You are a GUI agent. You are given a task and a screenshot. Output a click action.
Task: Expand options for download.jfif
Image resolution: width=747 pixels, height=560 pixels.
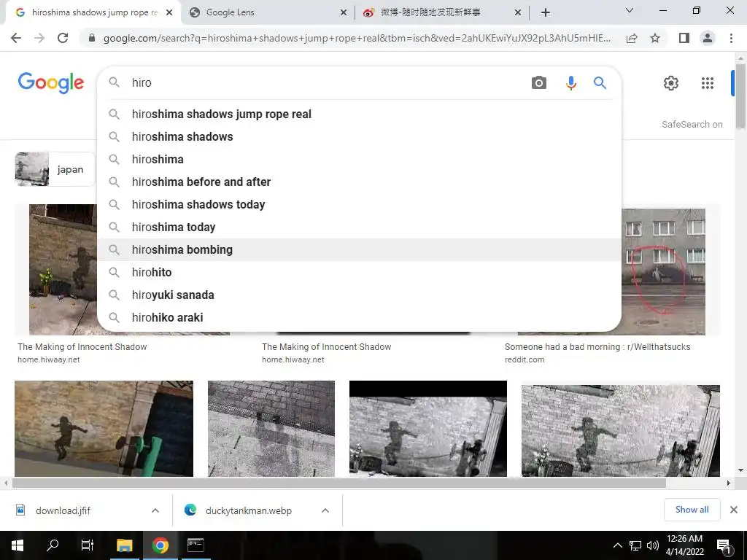155,510
